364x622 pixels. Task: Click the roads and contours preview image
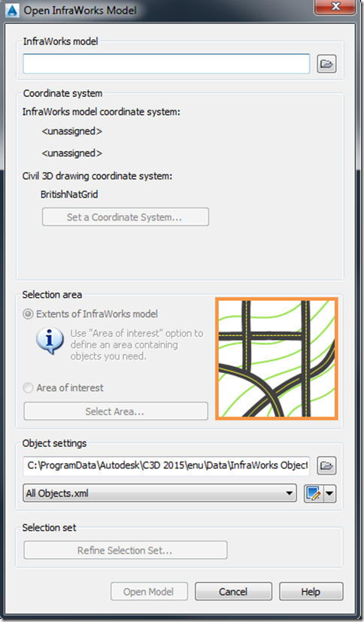(276, 359)
